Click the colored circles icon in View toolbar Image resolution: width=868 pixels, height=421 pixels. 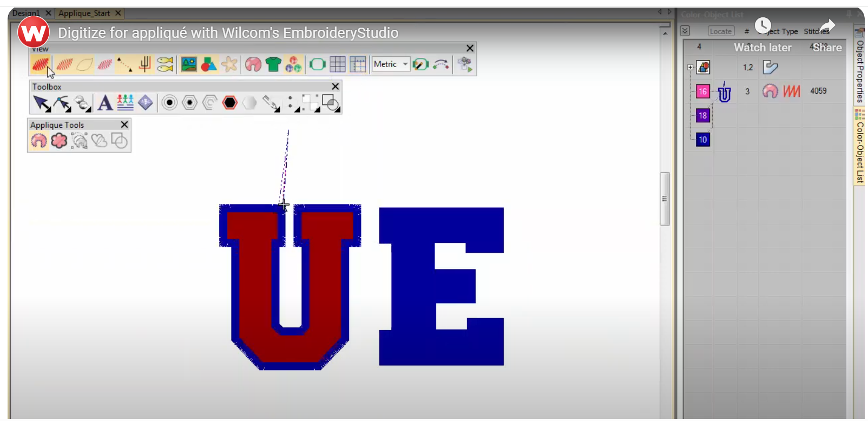point(293,64)
